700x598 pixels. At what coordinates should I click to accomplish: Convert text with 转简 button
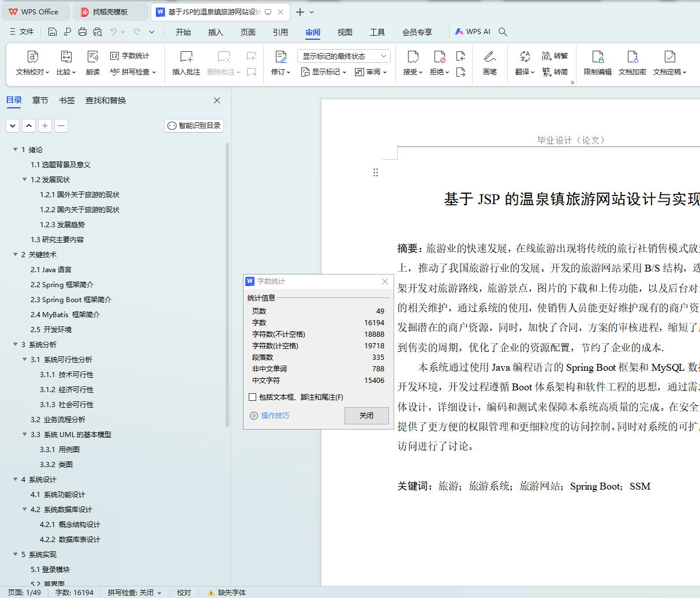pyautogui.click(x=555, y=72)
